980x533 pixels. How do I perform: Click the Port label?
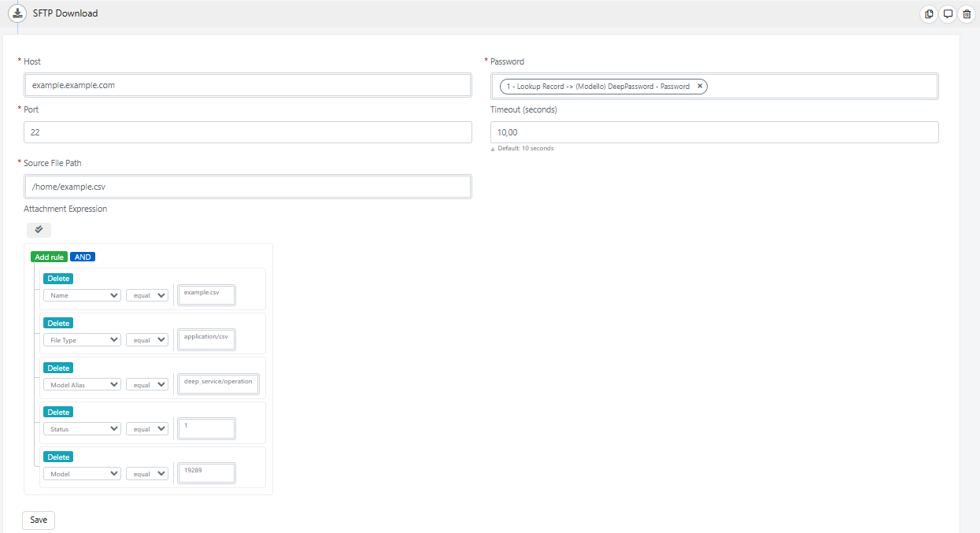[31, 110]
